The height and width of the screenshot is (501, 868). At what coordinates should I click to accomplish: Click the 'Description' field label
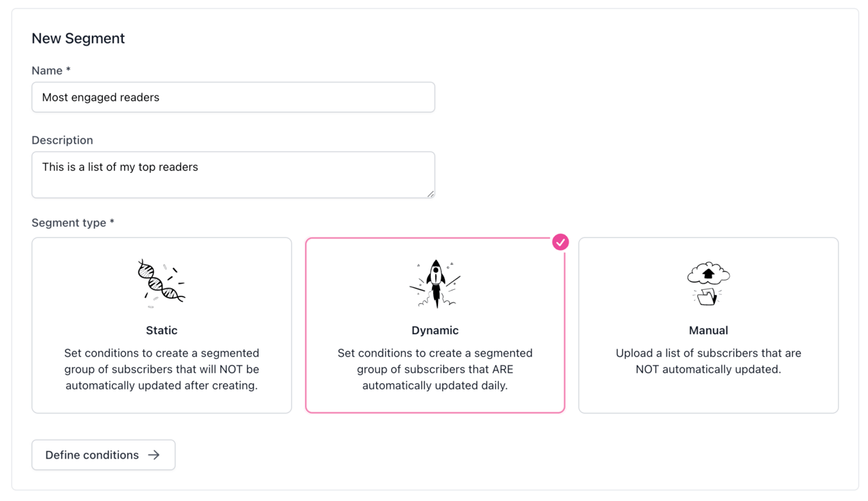pyautogui.click(x=62, y=140)
